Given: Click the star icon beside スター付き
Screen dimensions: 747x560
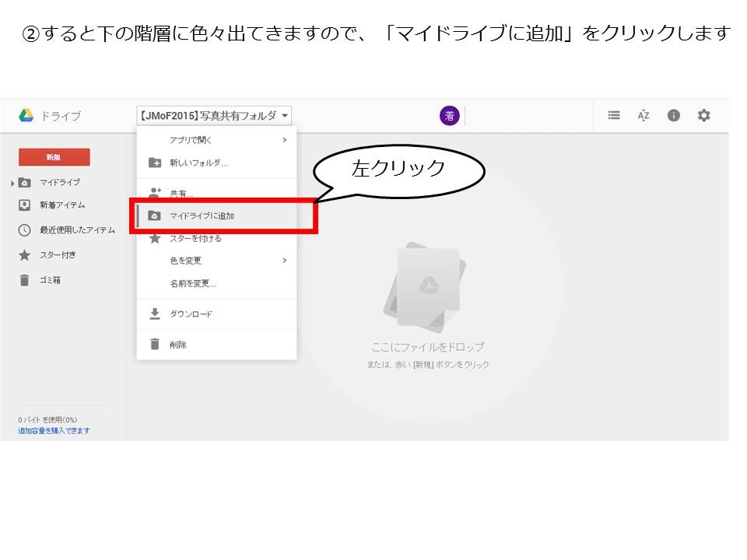Looking at the screenshot, I should (x=24, y=255).
